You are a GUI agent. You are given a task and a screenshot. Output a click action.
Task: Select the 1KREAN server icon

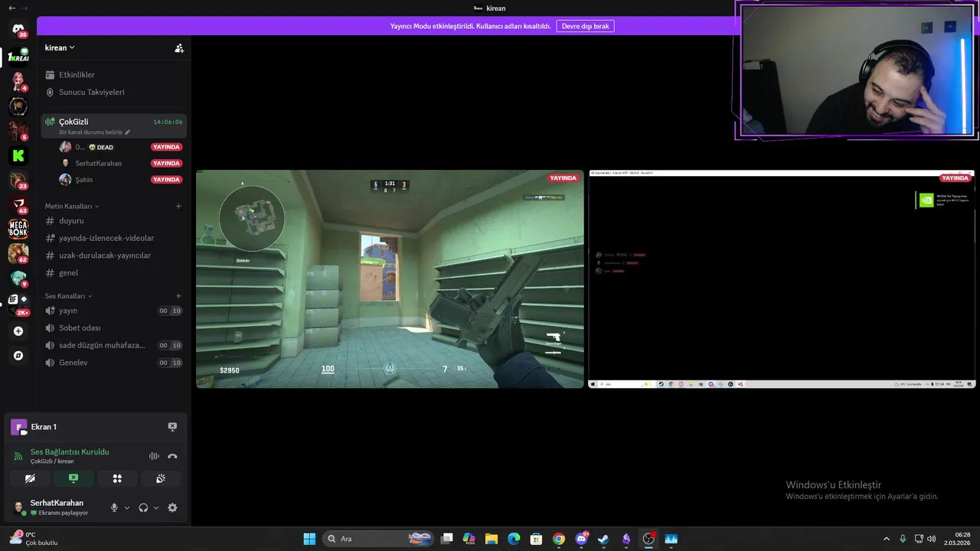[18, 57]
